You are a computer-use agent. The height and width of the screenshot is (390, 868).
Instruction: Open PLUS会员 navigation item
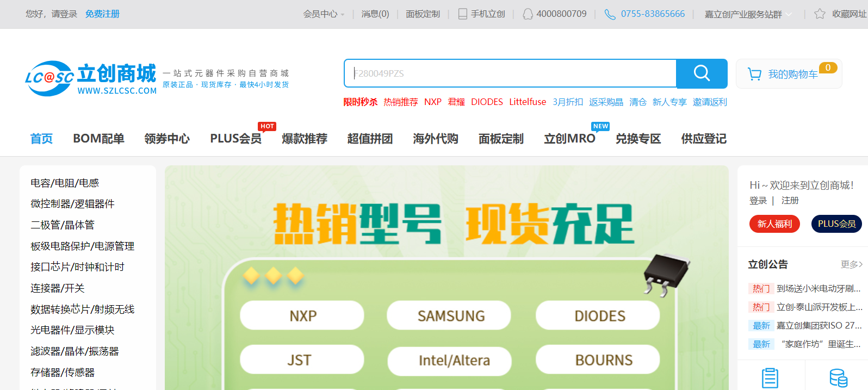[235, 139]
